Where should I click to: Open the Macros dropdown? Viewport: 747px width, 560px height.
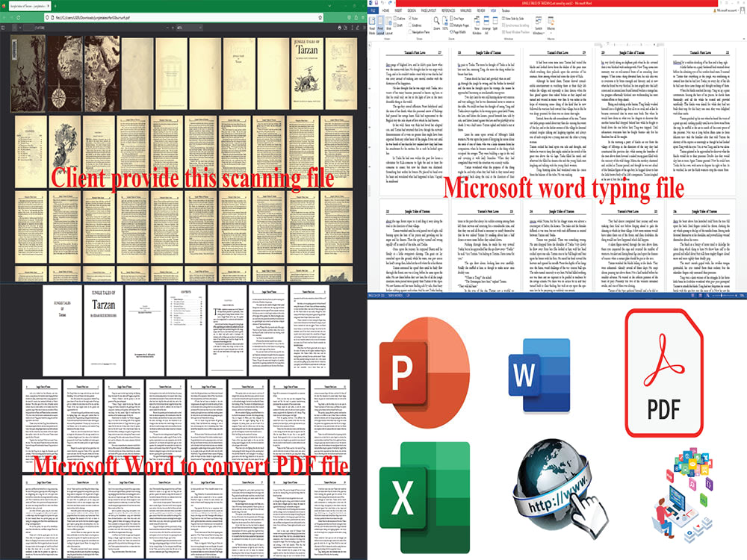click(551, 25)
